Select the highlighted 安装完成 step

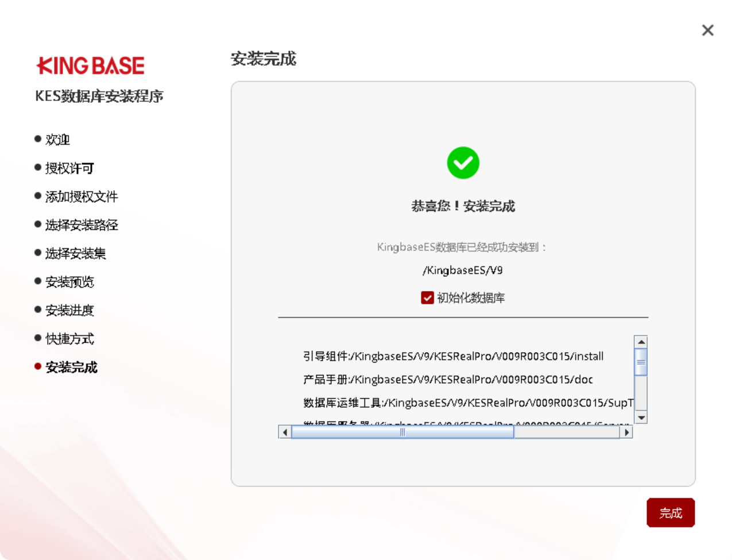pos(71,367)
